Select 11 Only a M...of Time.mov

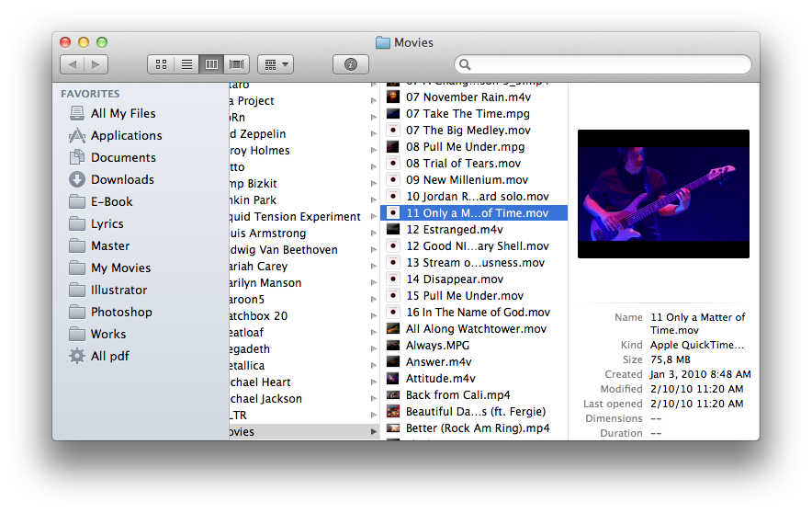(474, 213)
